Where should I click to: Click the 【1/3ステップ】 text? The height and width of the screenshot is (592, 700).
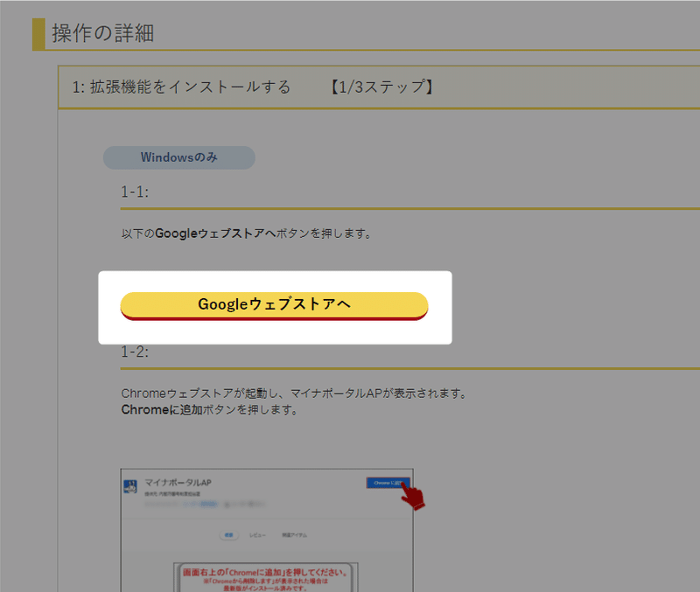tap(382, 87)
